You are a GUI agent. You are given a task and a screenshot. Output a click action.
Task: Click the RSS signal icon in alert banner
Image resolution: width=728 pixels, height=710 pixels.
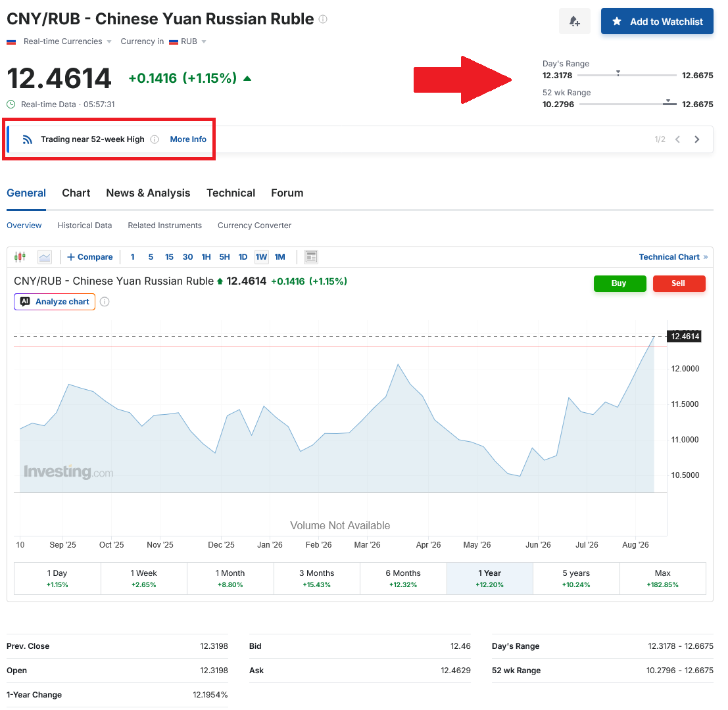[28, 139]
